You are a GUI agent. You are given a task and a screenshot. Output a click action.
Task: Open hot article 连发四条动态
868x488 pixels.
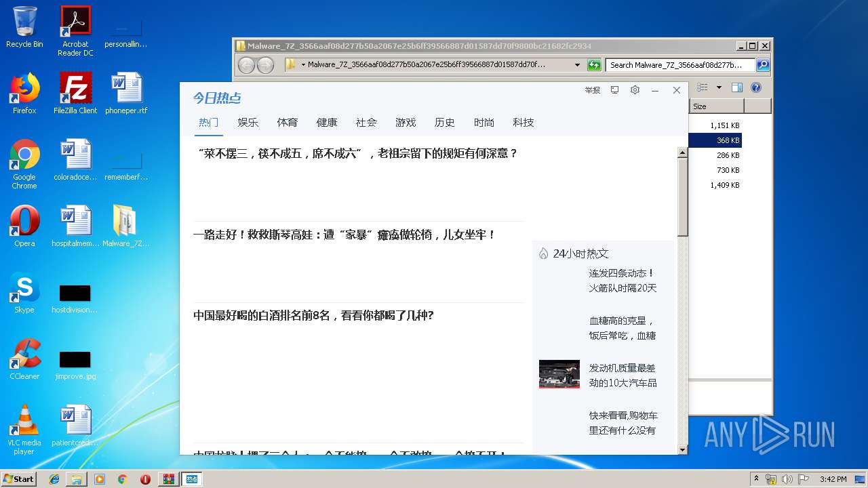[x=623, y=281]
